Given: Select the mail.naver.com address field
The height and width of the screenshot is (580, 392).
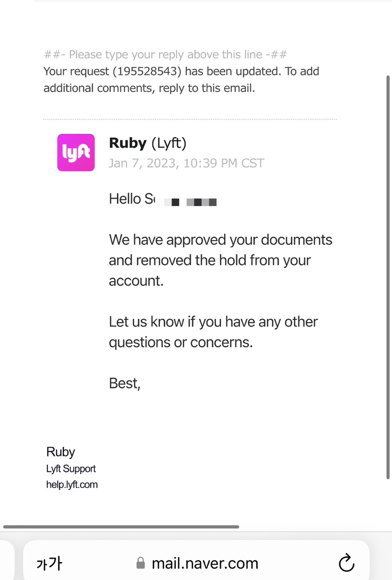Looking at the screenshot, I should coord(196,562).
